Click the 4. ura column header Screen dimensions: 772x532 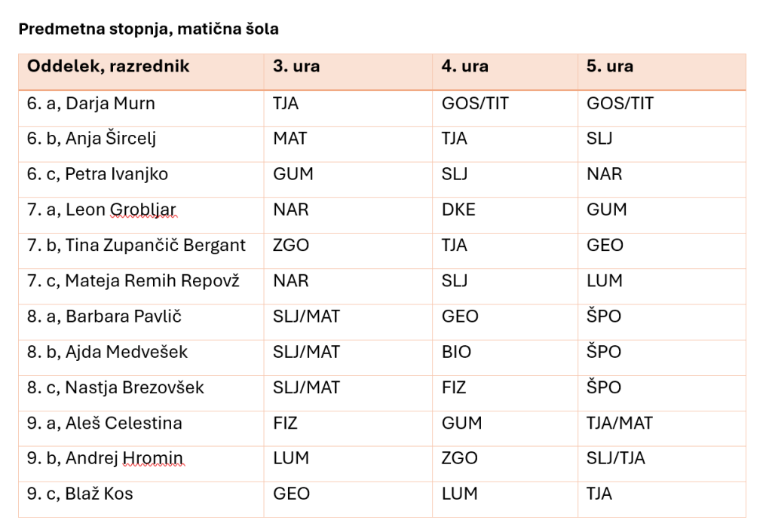pyautogui.click(x=505, y=72)
